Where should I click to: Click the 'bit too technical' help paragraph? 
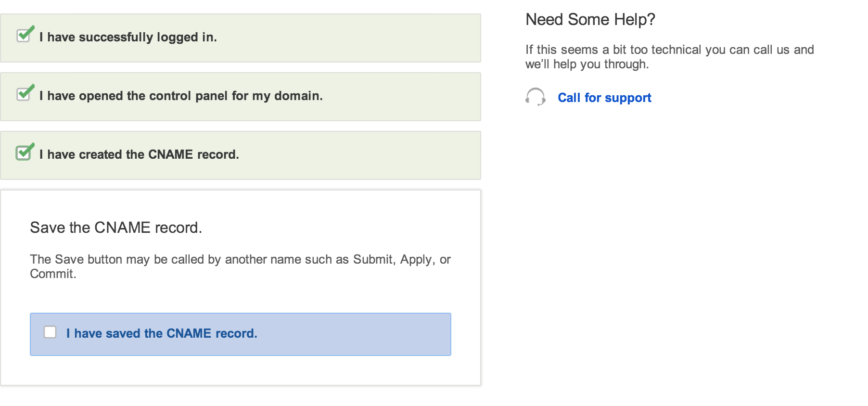click(x=669, y=57)
